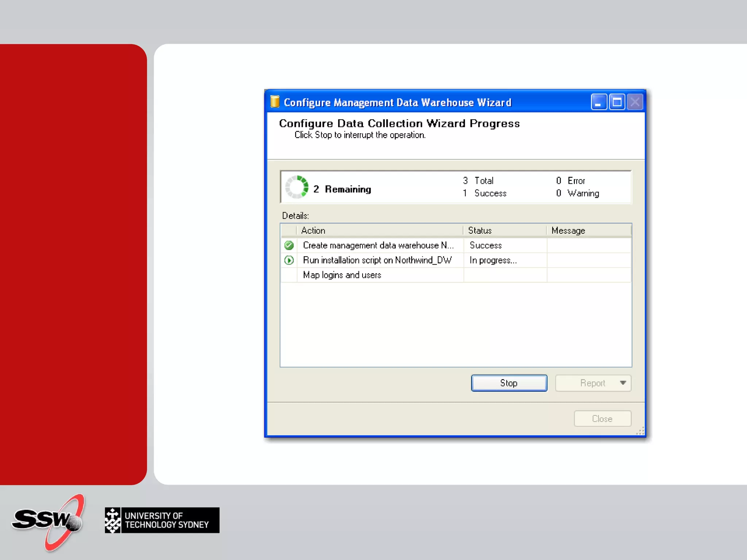747x560 pixels.
Task: Select the Map logins and users row
Action: tap(342, 275)
